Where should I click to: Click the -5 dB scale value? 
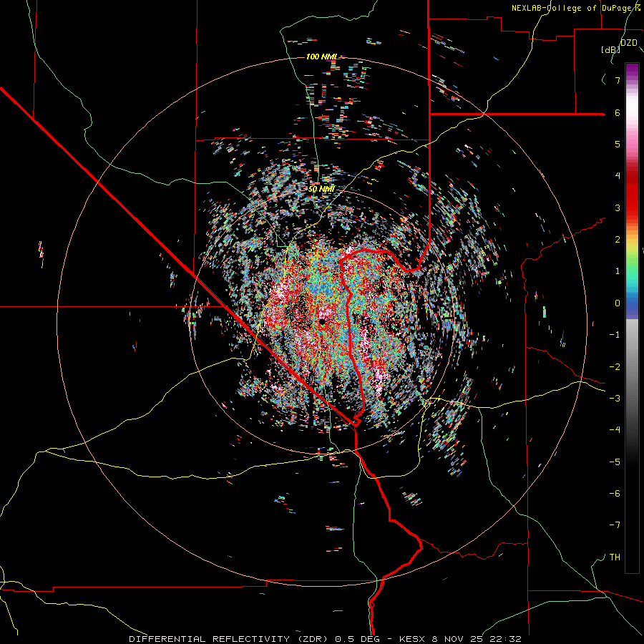coord(615,462)
